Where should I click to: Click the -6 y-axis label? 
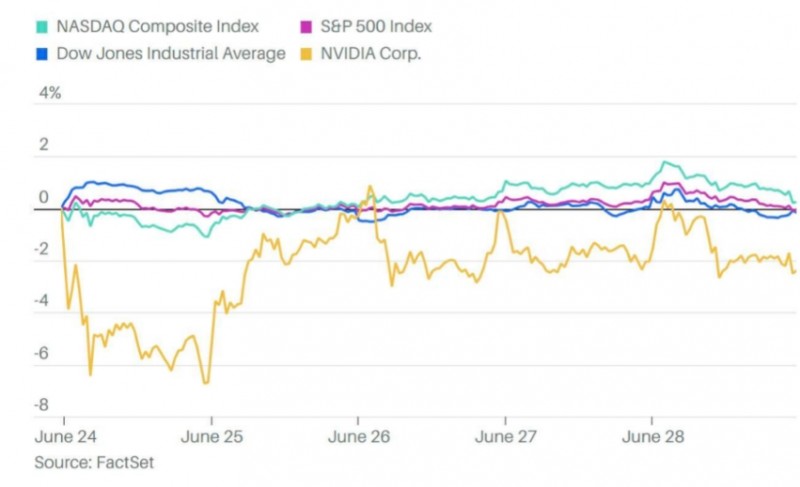41,354
